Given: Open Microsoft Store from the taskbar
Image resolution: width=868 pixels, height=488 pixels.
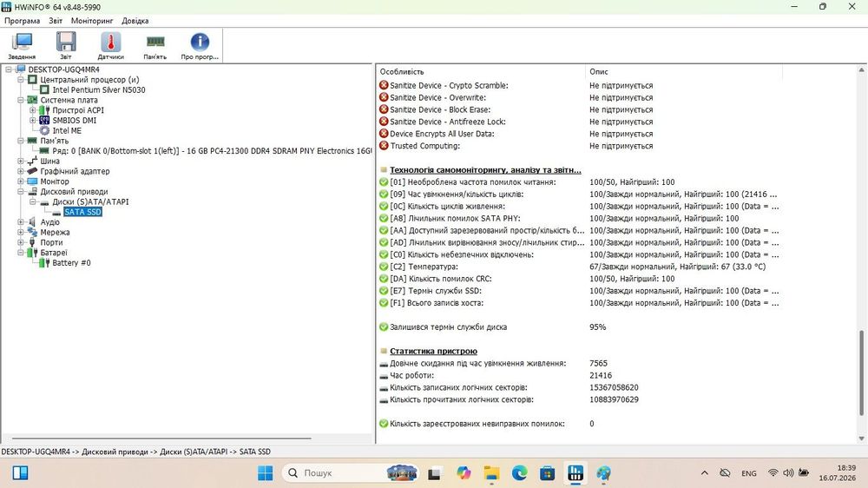Looking at the screenshot, I should (548, 473).
